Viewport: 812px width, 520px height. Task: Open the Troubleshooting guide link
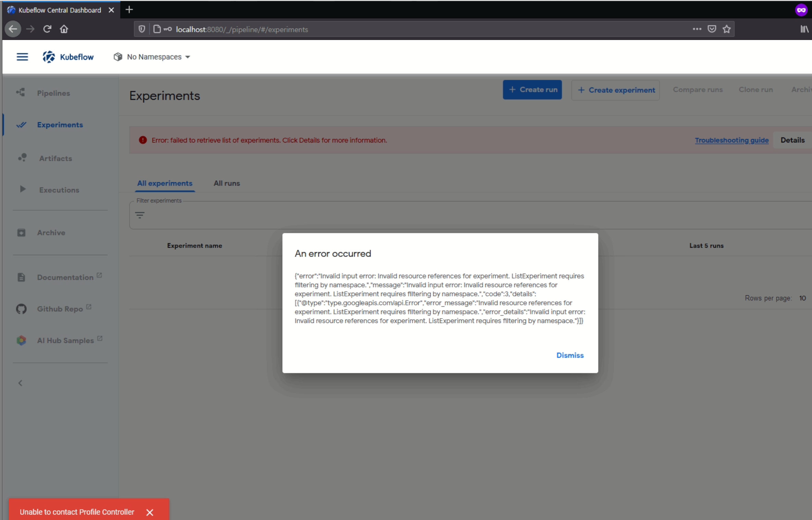coord(731,140)
